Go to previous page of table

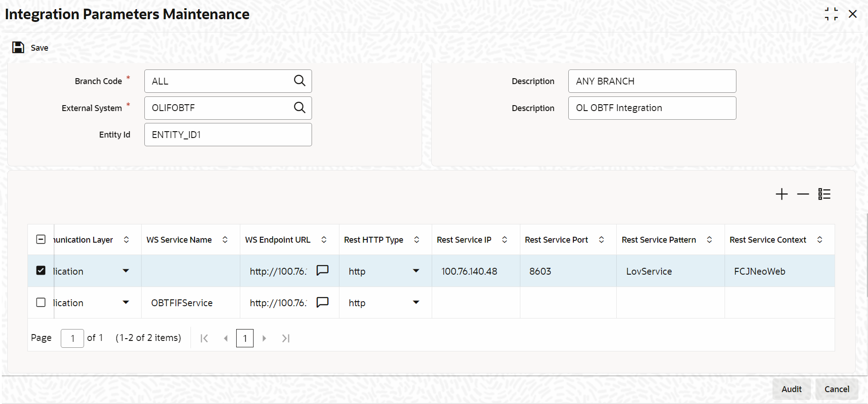click(226, 338)
